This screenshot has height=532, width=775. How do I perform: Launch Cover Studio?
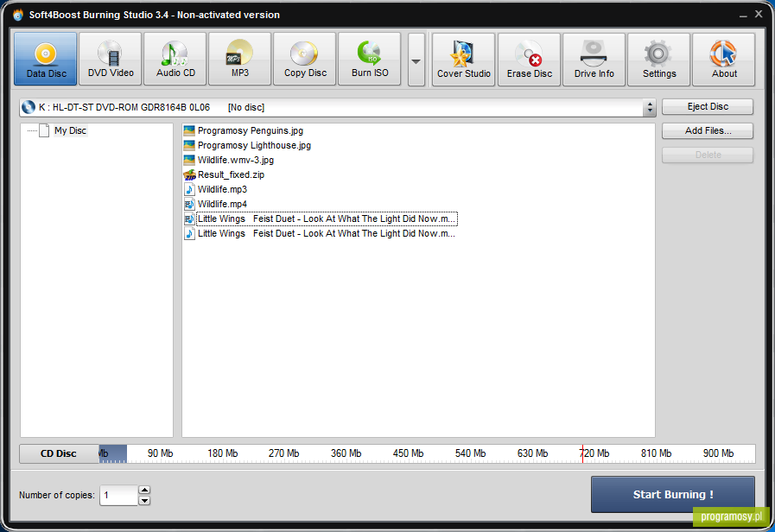(x=464, y=60)
